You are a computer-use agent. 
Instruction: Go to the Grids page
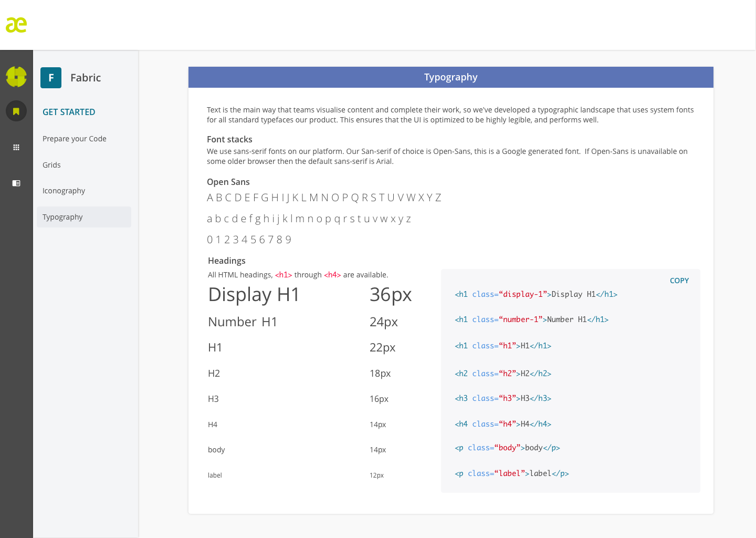pos(51,165)
